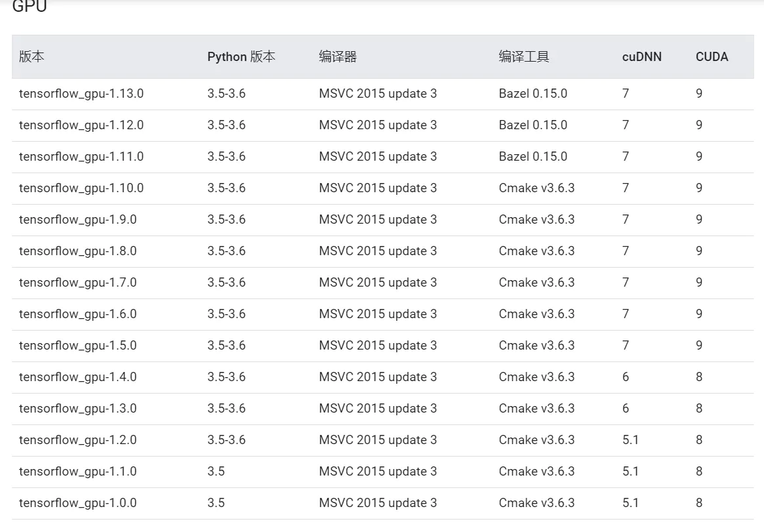764x532 pixels.
Task: Click CUDA 8 in the 1.4.0 row
Action: [699, 377]
